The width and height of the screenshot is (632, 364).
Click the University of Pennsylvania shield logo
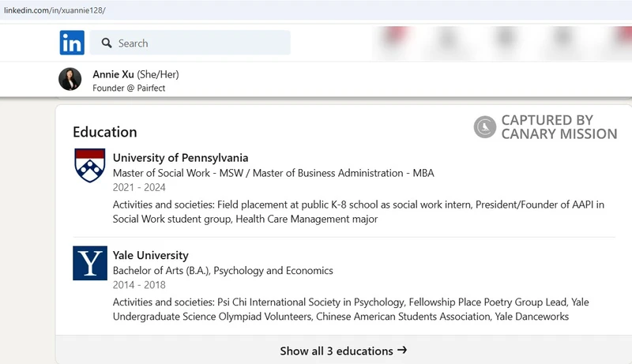(90, 166)
